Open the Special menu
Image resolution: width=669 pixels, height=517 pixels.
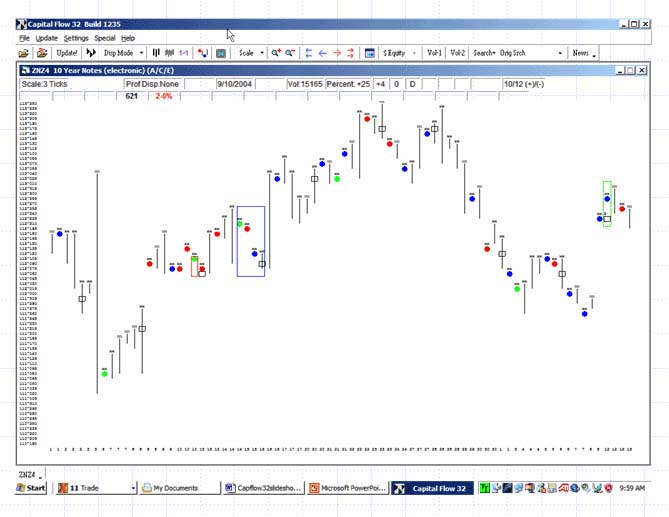click(105, 37)
